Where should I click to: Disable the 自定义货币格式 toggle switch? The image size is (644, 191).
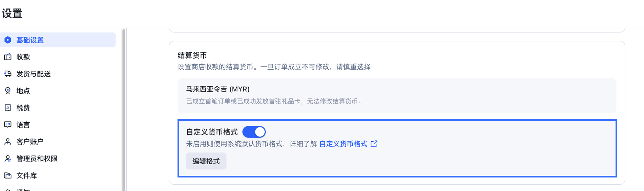(x=254, y=132)
